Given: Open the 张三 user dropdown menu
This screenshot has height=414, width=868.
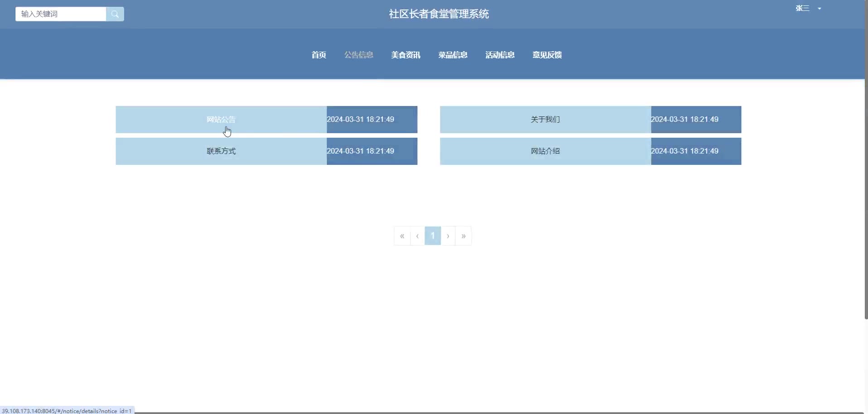Looking at the screenshot, I should (808, 8).
